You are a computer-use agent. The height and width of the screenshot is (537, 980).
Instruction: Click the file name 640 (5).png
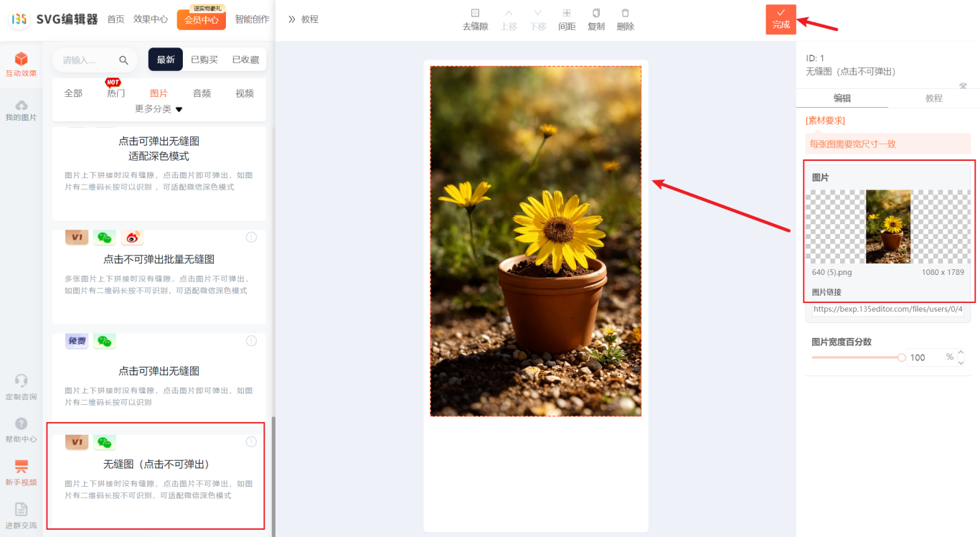pyautogui.click(x=832, y=273)
